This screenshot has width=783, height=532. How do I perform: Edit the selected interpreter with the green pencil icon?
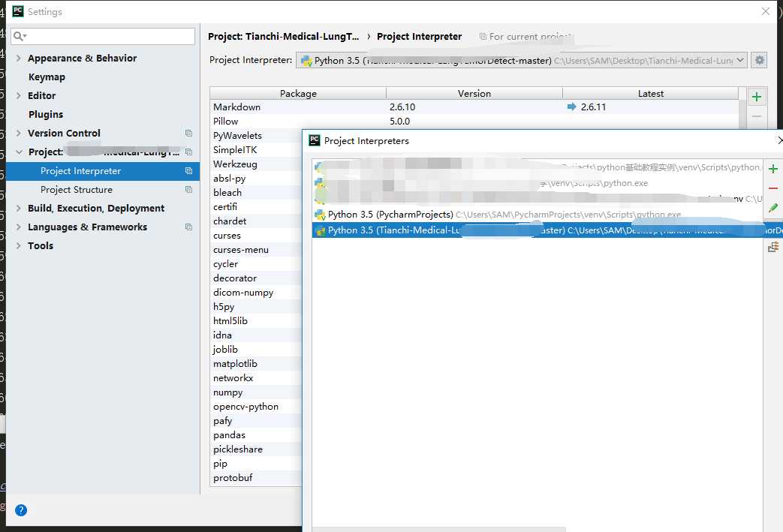click(x=773, y=208)
